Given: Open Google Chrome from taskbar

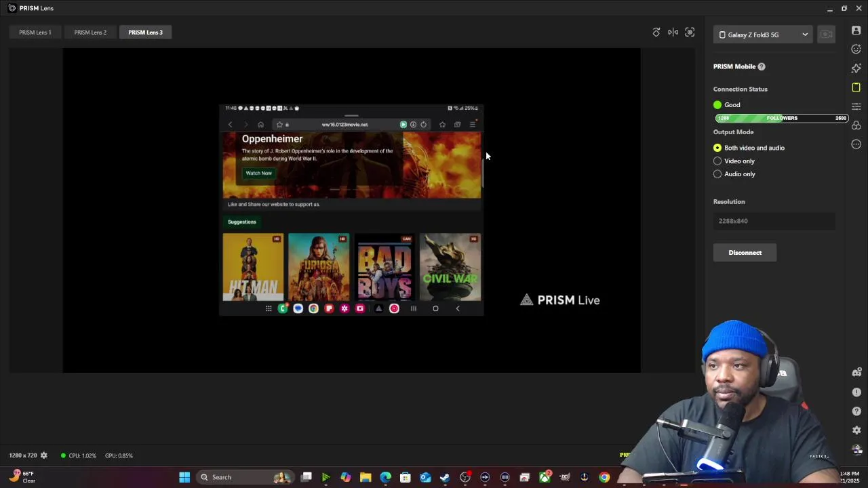Looking at the screenshot, I should pyautogui.click(x=604, y=477).
